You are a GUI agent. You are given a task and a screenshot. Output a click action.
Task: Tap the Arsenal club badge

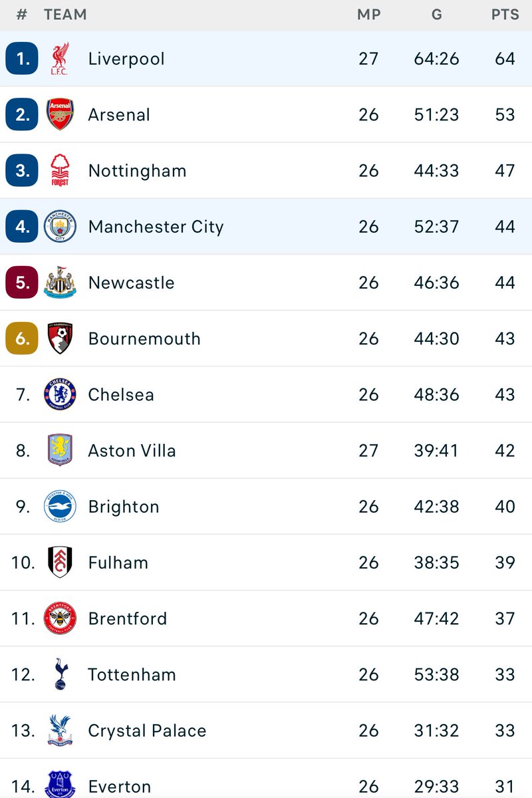[60, 114]
